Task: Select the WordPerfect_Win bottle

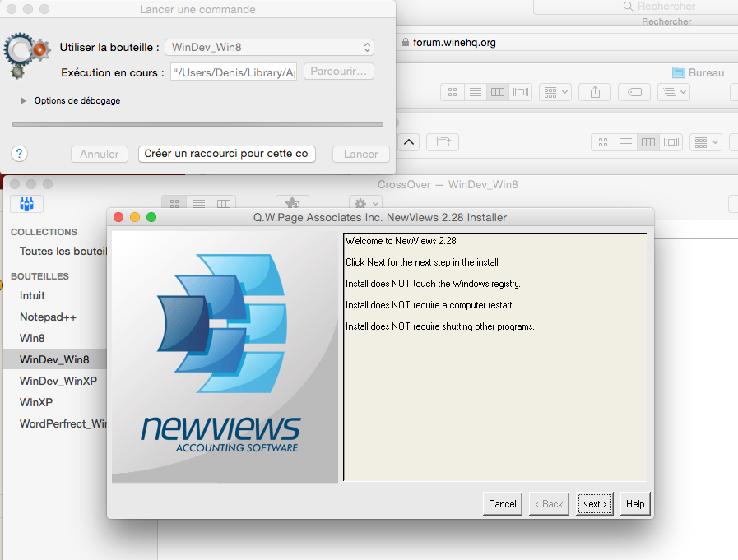Action: click(63, 423)
